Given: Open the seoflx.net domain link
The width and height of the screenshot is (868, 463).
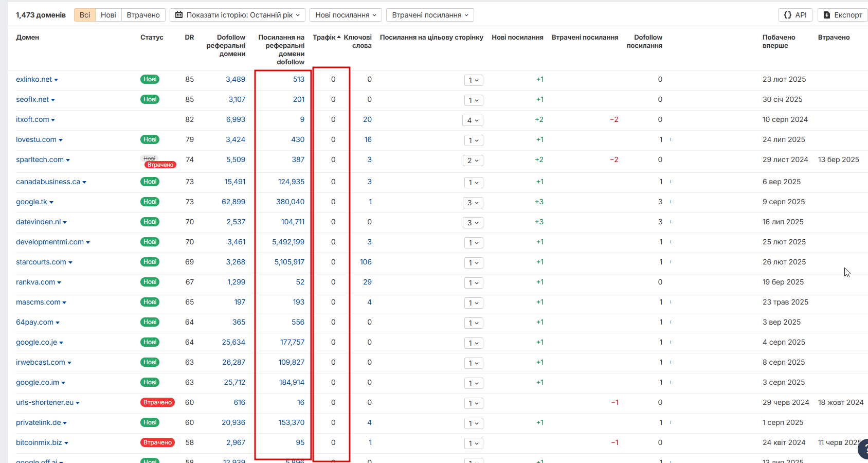Looking at the screenshot, I should tap(32, 99).
